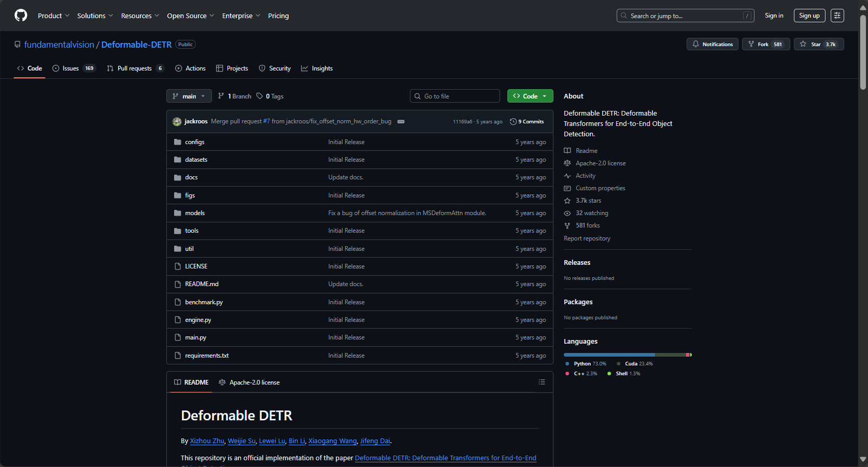The height and width of the screenshot is (467, 868).
Task: Click the star icon beside 3.7k stars
Action: pos(567,201)
